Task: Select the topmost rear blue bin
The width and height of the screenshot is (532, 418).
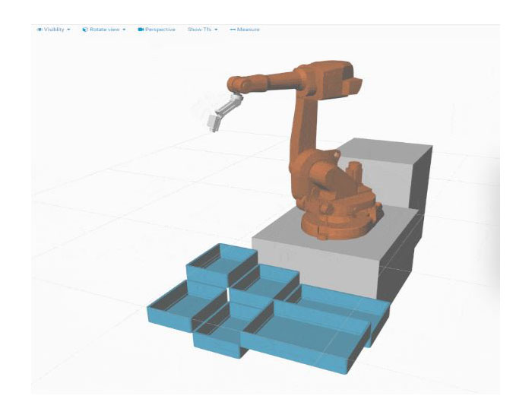Action: (220, 262)
